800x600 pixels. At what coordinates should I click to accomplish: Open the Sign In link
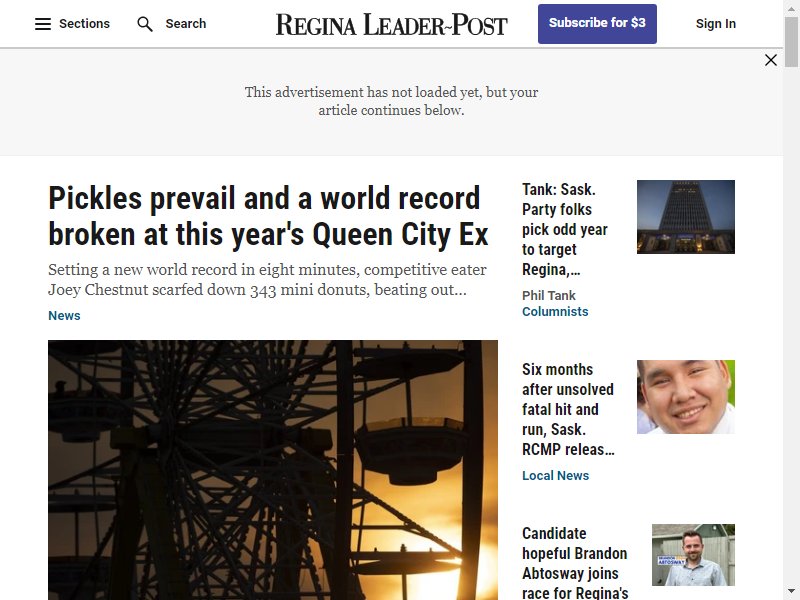click(715, 24)
